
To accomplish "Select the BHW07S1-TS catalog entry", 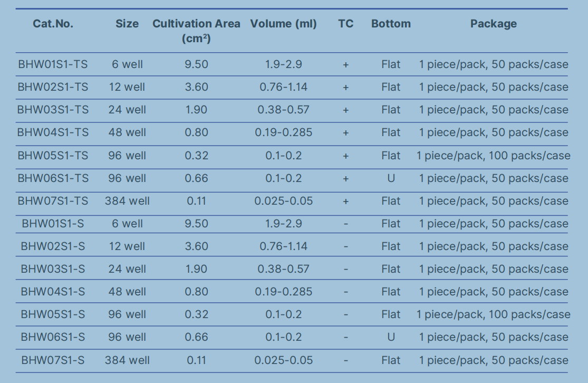I will coord(53,201).
